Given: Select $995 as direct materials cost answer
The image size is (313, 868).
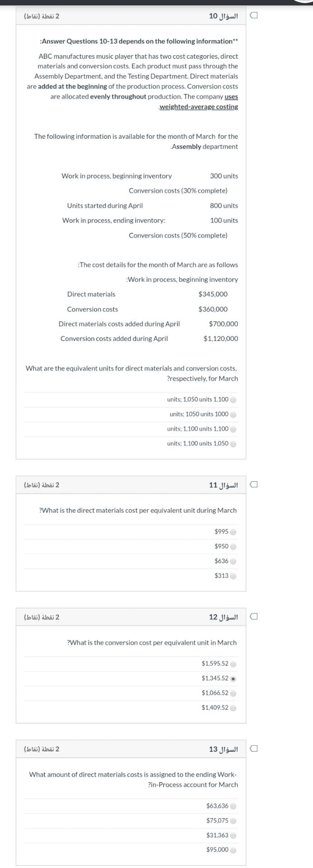Looking at the screenshot, I should click(x=233, y=532).
